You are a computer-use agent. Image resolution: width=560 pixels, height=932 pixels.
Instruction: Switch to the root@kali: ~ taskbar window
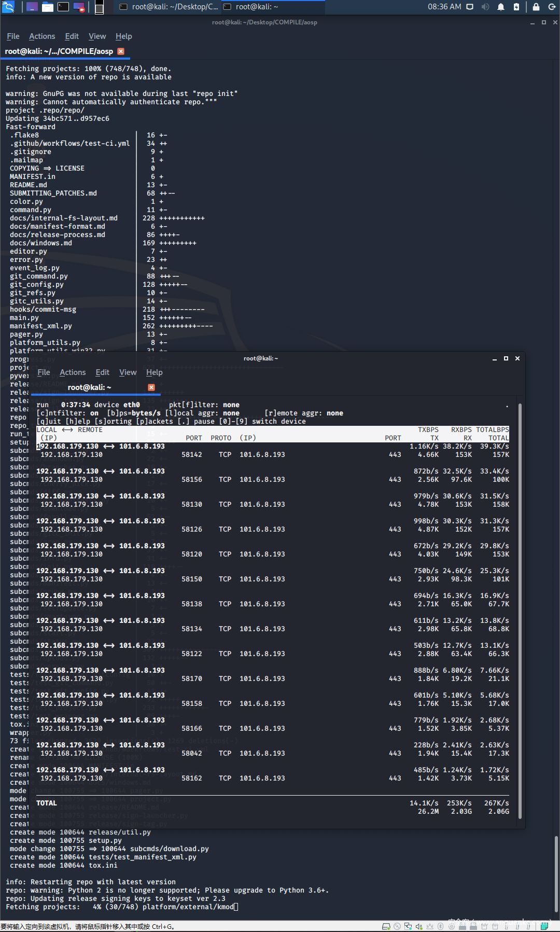(x=273, y=7)
